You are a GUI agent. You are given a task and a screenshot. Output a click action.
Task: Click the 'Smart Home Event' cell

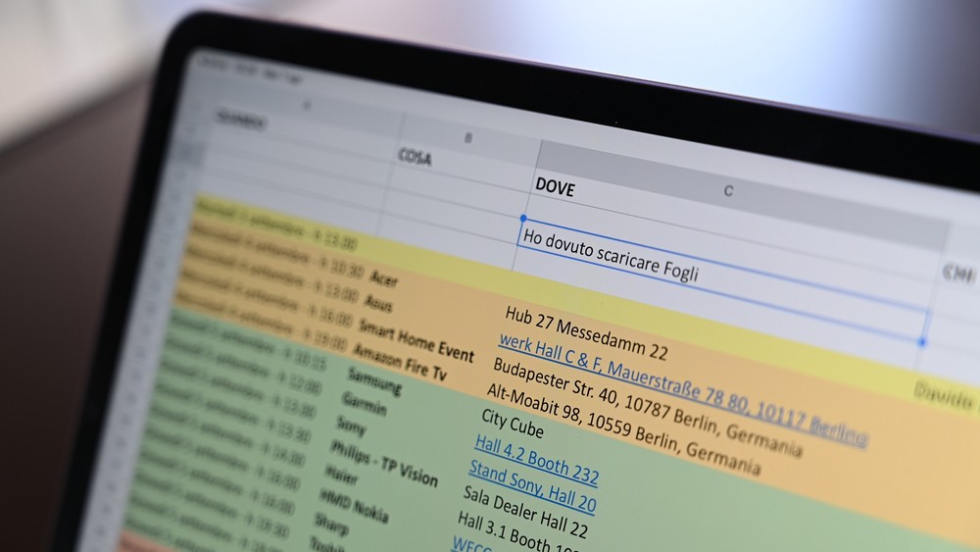416,340
